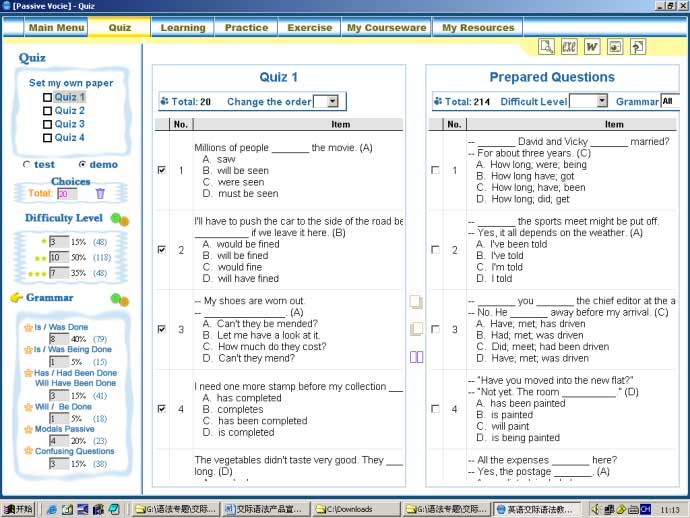Click the Word 'W' export icon
The image size is (690, 518).
click(x=592, y=47)
